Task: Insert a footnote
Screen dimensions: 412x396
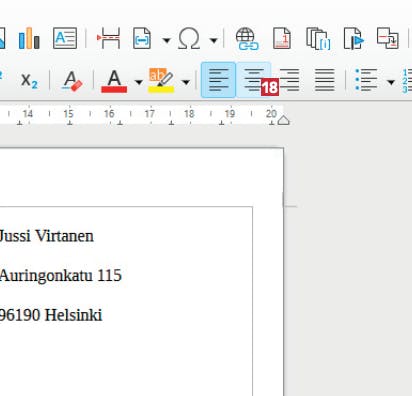Action: [x=282, y=38]
